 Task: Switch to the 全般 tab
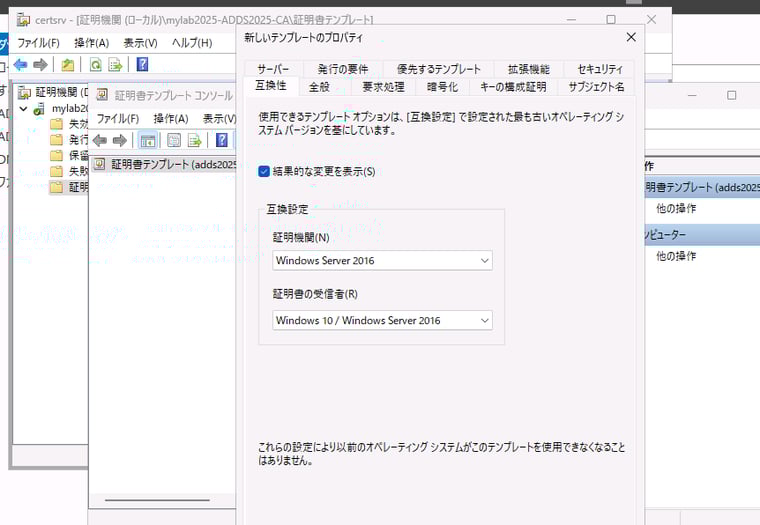(319, 87)
